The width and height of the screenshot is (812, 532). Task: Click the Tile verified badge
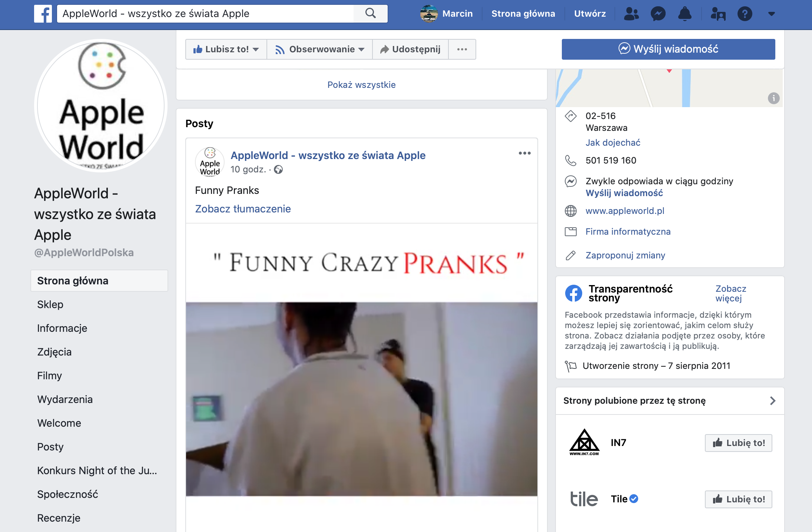click(634, 499)
